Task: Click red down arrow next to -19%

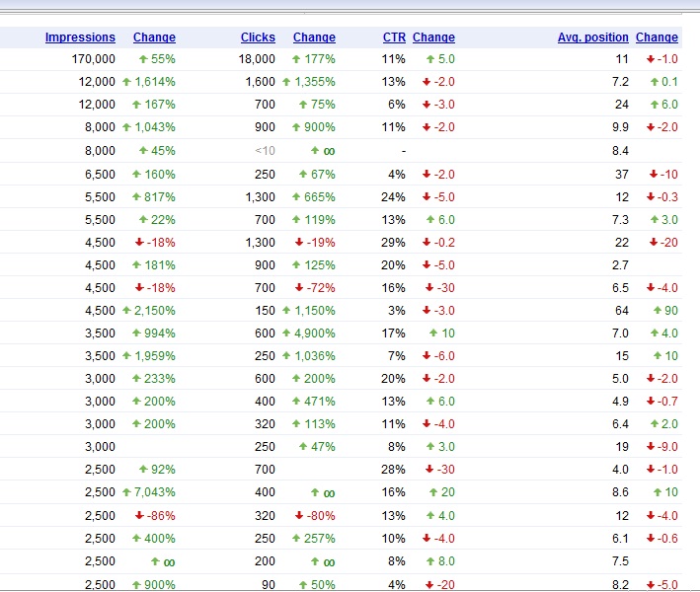Action: point(299,243)
